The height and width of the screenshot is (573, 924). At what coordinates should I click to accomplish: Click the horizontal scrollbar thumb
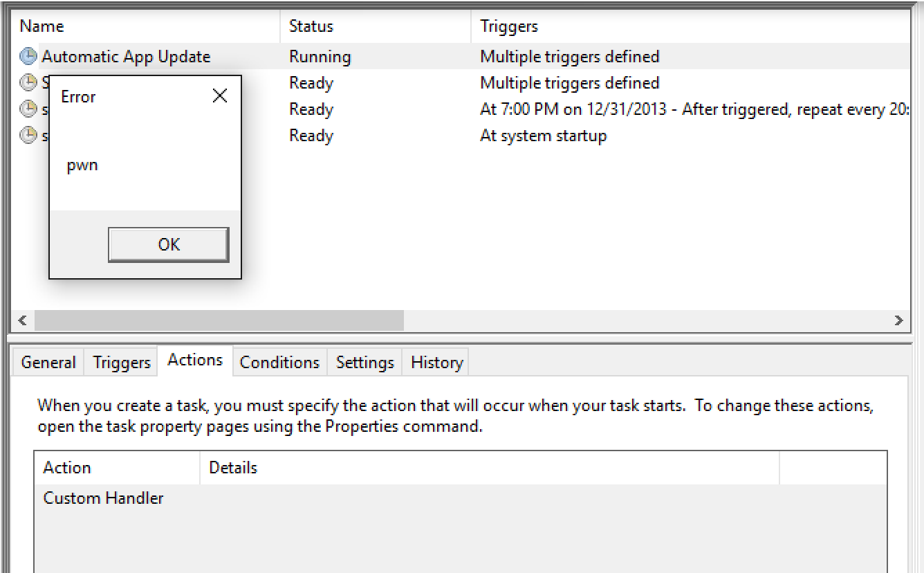pos(219,320)
